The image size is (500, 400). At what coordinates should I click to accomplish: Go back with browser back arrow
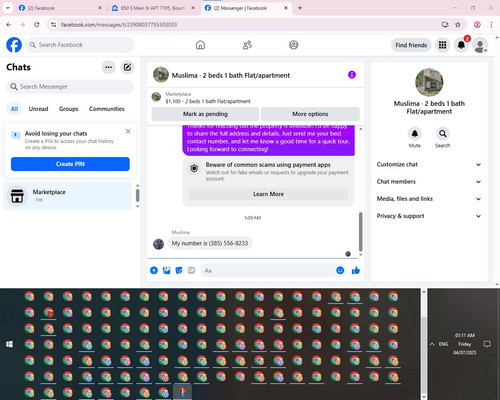[9, 25]
